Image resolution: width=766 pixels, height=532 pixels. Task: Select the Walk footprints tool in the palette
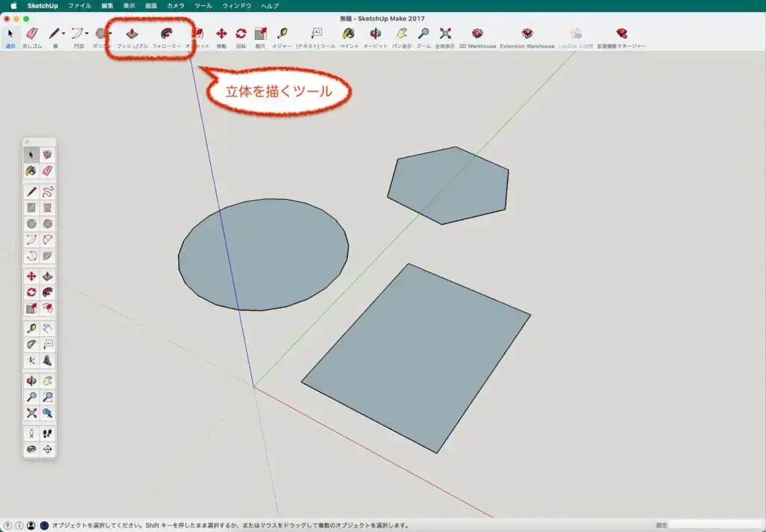47,434
